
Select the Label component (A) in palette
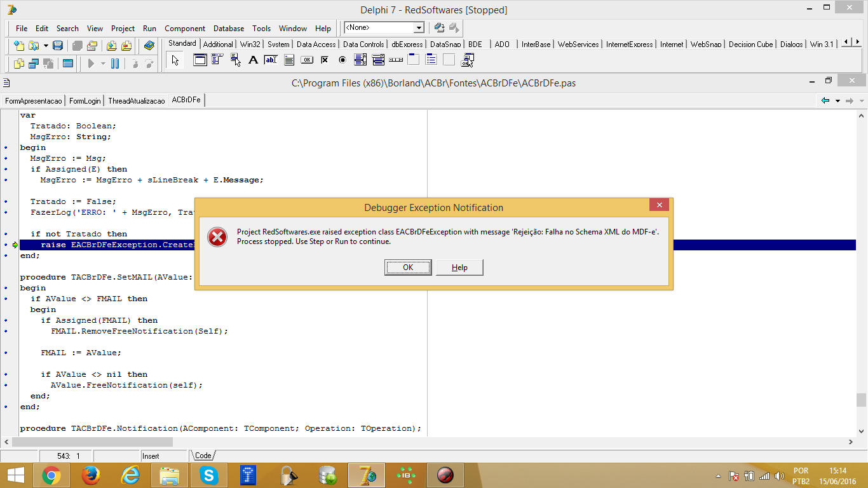(253, 60)
